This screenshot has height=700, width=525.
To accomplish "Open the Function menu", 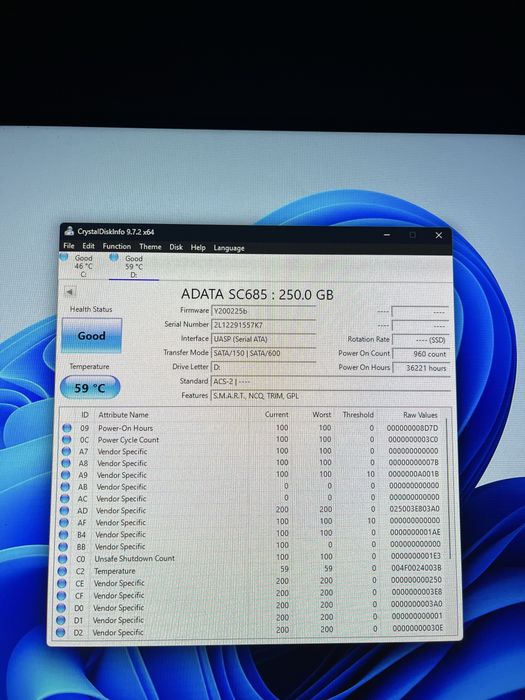I will click(x=117, y=246).
